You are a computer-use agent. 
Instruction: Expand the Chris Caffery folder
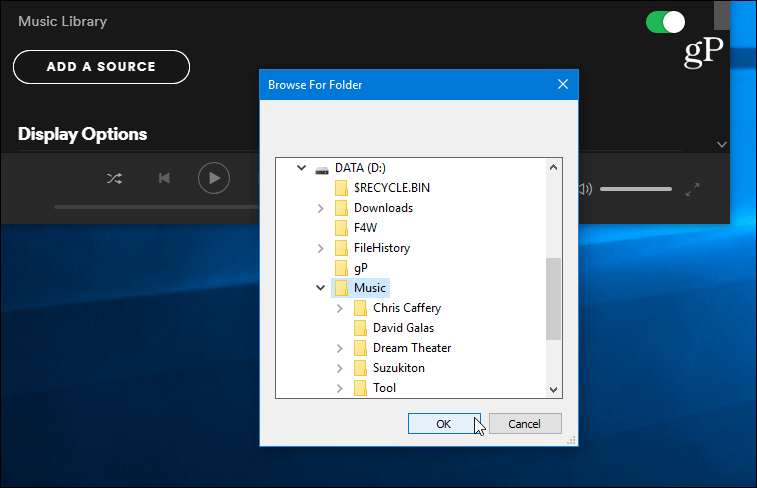339,308
